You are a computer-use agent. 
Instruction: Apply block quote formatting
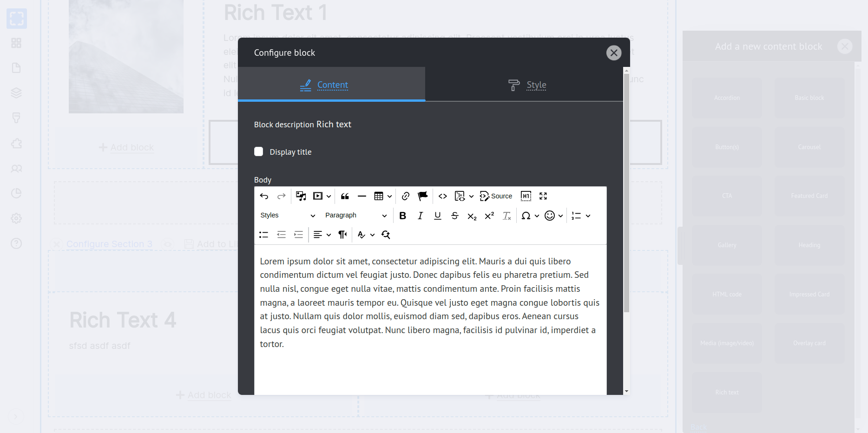pos(345,196)
